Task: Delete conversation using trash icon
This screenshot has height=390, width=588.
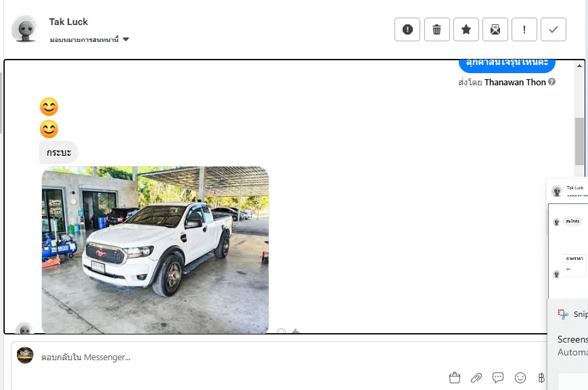Action: tap(436, 29)
